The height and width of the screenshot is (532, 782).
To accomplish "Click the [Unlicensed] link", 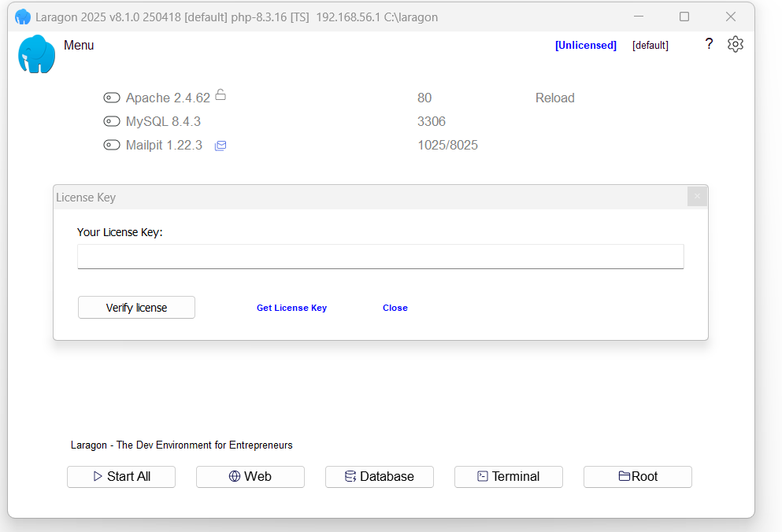I will click(585, 46).
